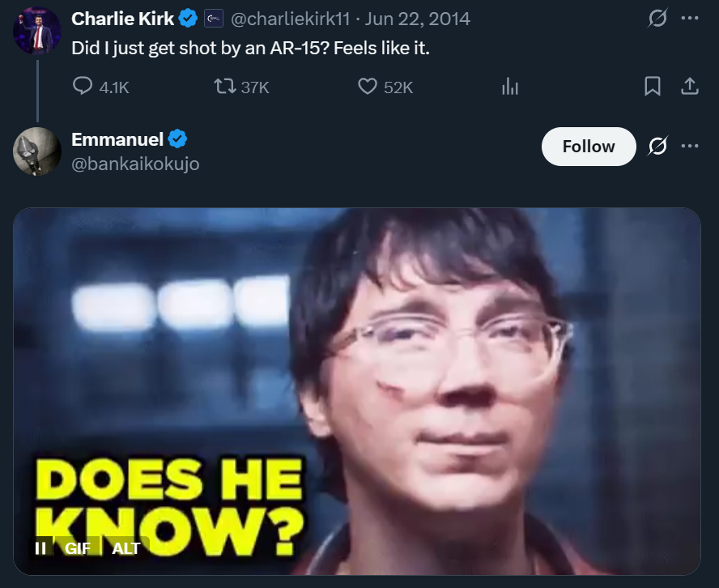719x588 pixels.
Task: Visit the @charliekirk11 handle link
Action: tap(290, 19)
